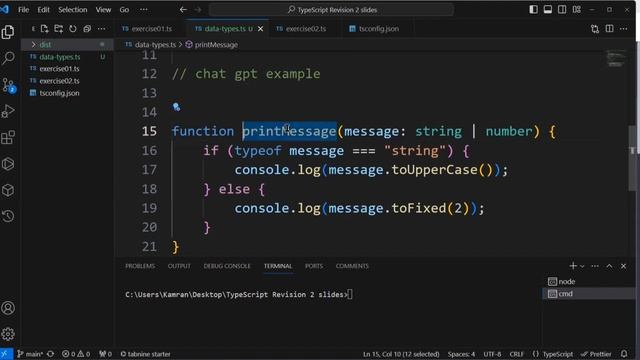640x360 pixels.
Task: Click the main branch in status bar
Action: (x=30, y=354)
